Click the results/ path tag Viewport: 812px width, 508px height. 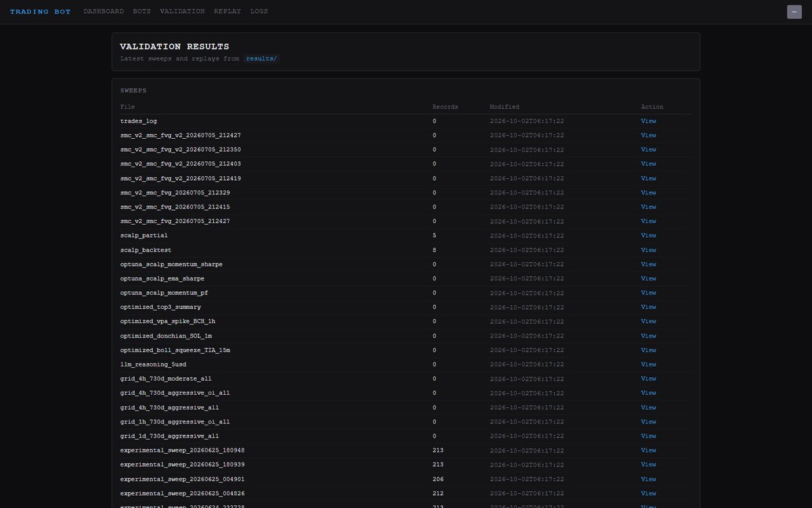pos(262,58)
